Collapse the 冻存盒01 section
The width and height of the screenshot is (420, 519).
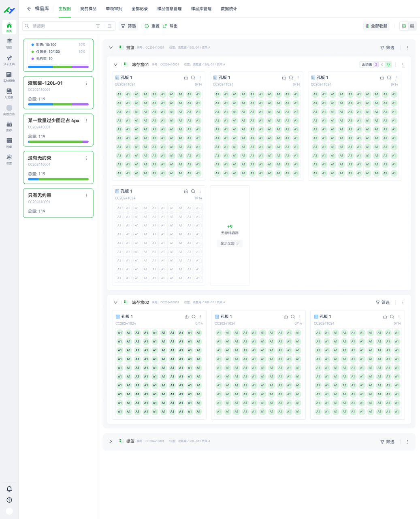pos(115,64)
